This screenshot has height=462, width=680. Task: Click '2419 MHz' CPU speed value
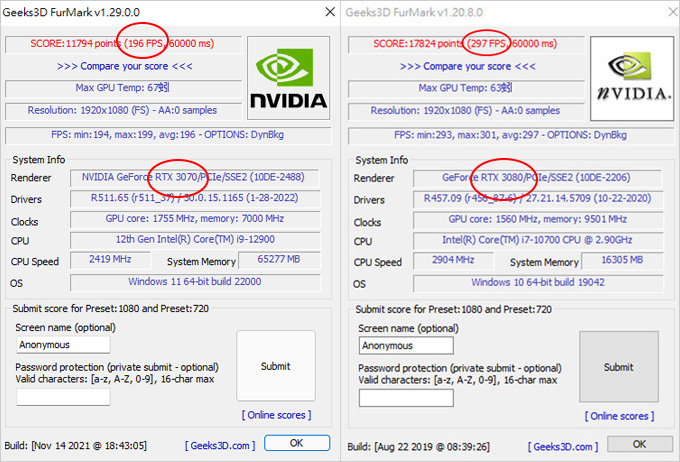pyautogui.click(x=111, y=259)
